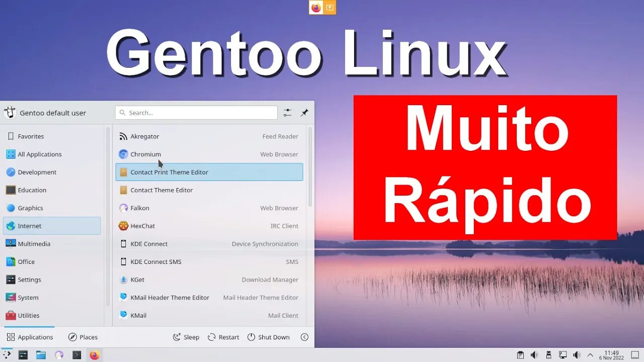
Task: Select the Development category
Action: coord(52,172)
